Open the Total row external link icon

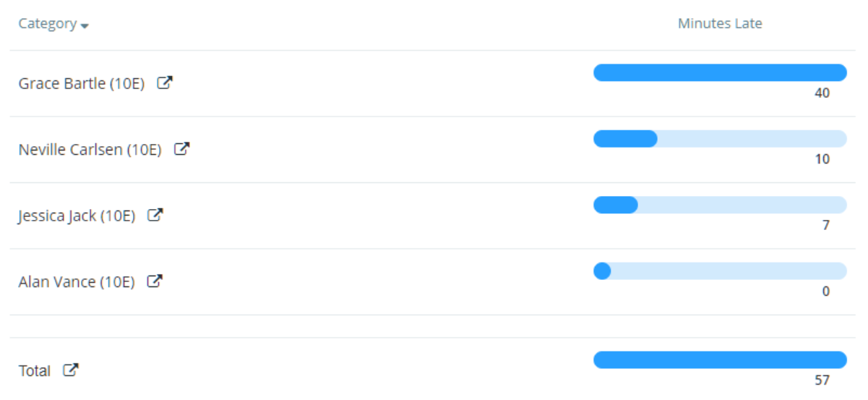click(x=70, y=370)
